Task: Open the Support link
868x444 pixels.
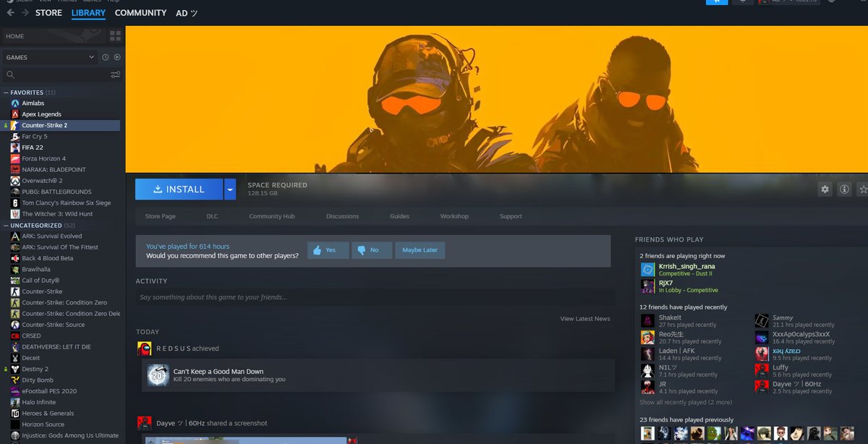Action: click(511, 216)
